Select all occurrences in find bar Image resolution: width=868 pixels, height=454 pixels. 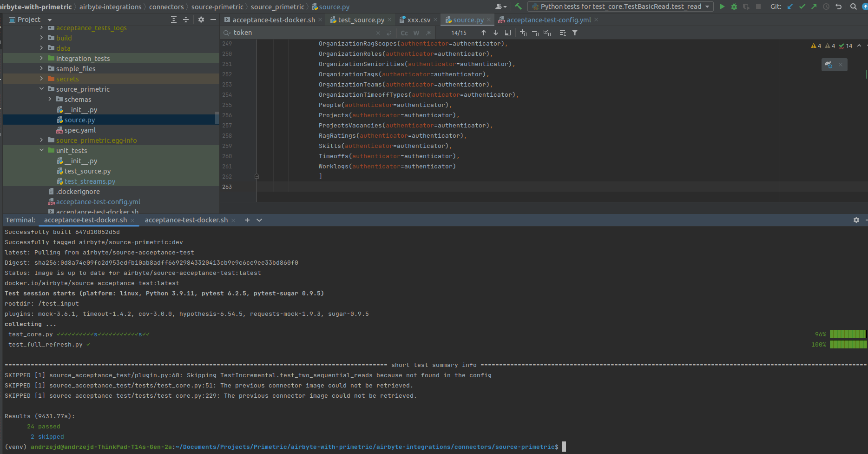(547, 33)
